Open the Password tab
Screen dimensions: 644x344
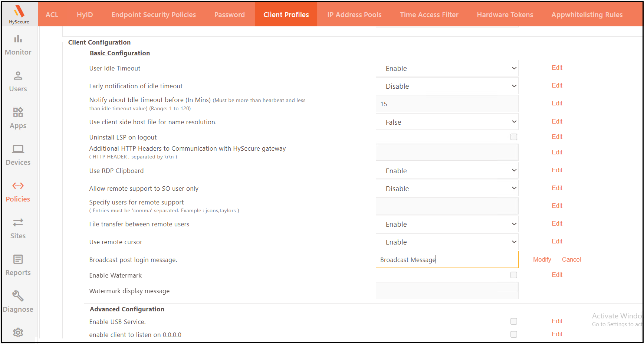230,14
